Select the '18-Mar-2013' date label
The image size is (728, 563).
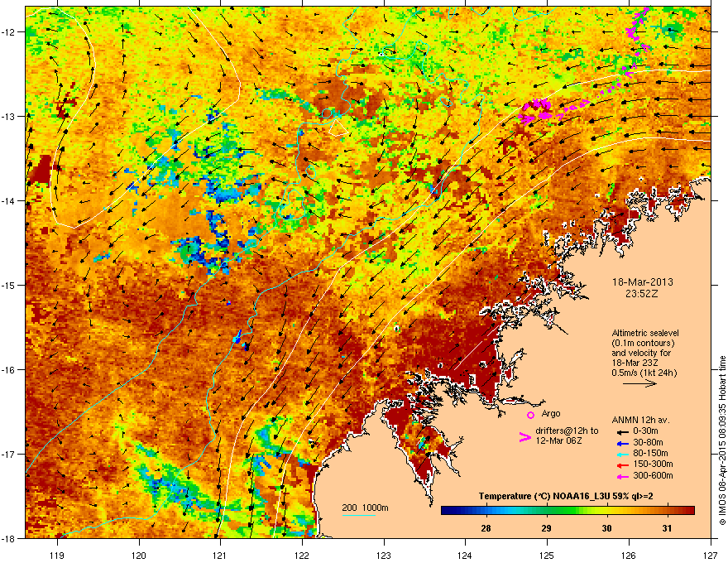point(643,282)
